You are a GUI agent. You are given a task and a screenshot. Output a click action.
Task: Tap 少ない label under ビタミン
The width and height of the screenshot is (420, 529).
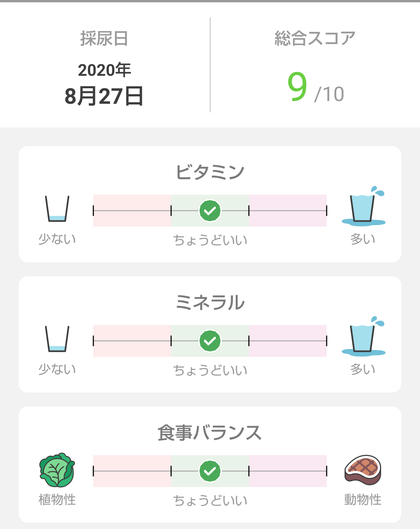[57, 239]
